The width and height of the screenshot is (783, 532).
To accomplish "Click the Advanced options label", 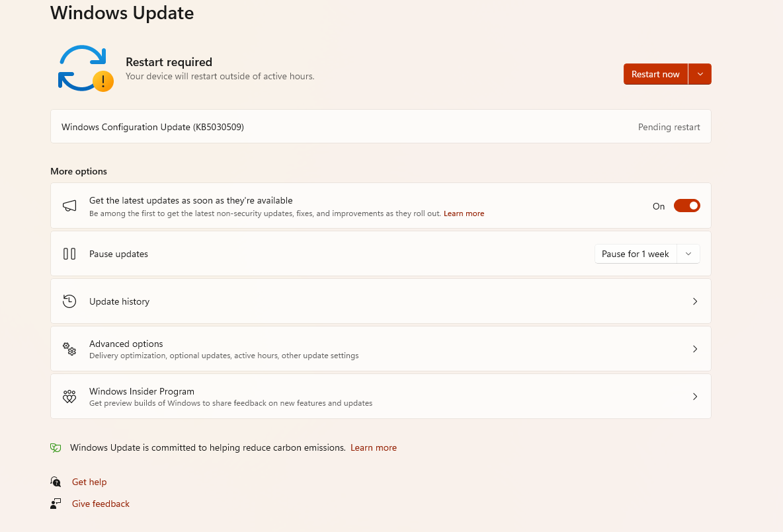I will point(126,344).
